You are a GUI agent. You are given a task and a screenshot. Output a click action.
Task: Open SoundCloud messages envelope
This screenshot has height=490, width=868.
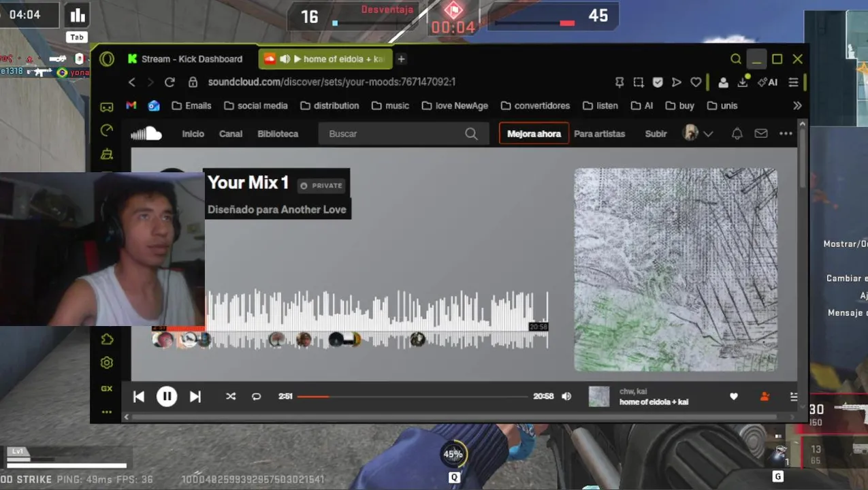click(761, 133)
